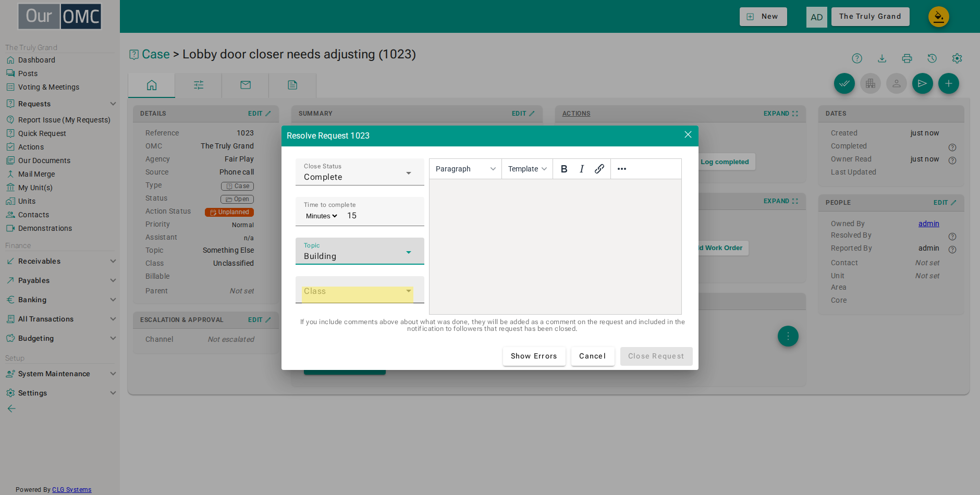Open the Template dropdown in the editor
Screen dimensions: 980x495
(x=527, y=169)
